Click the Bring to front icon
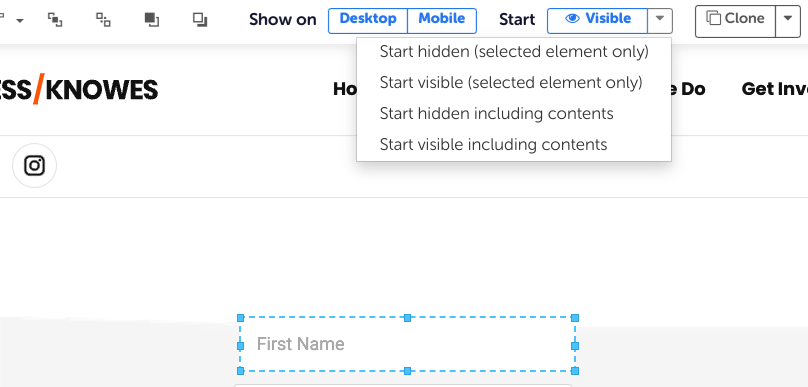 (152, 20)
